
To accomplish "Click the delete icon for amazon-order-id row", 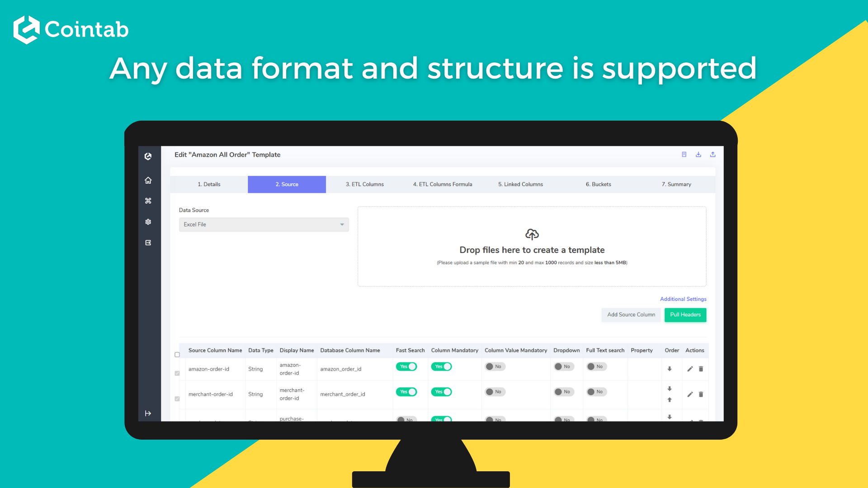I will click(x=702, y=369).
